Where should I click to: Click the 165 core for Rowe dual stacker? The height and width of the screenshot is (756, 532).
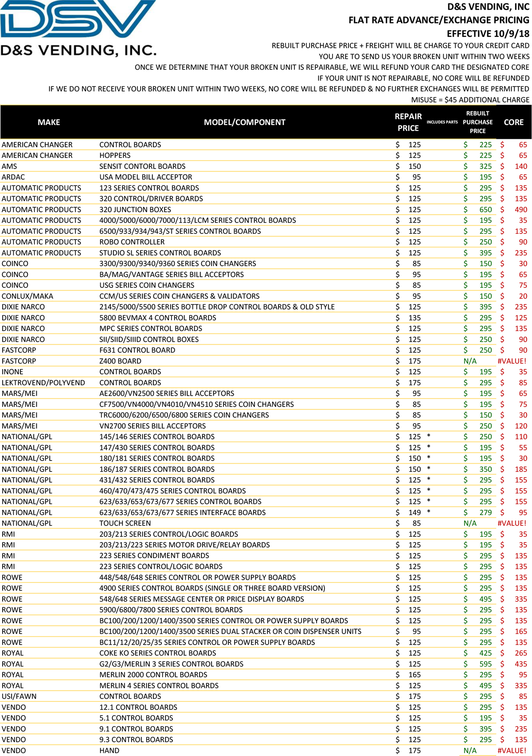pos(521,631)
